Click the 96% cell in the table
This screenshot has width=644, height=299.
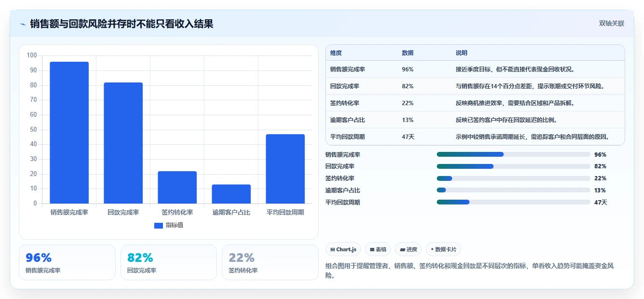tap(407, 69)
